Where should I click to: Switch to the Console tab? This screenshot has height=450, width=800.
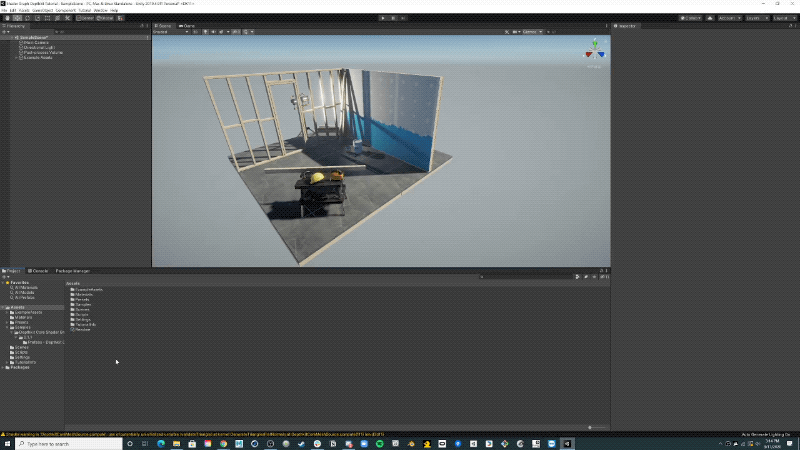[39, 270]
